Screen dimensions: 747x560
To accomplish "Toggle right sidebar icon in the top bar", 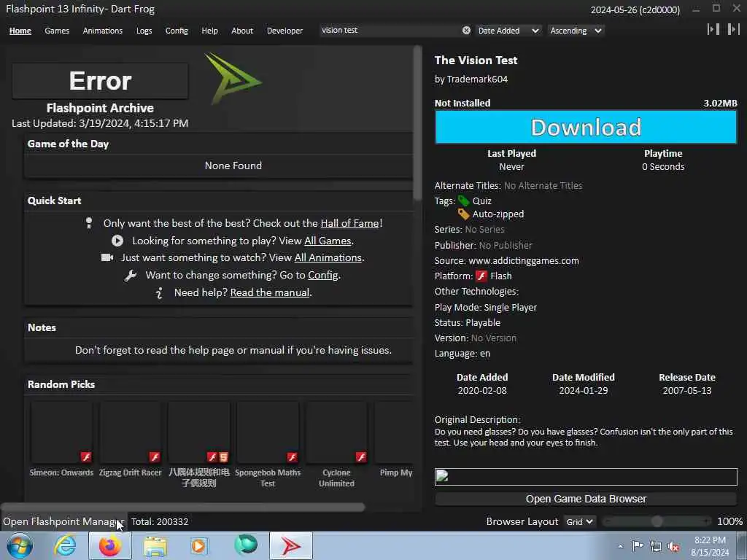I will (x=733, y=29).
